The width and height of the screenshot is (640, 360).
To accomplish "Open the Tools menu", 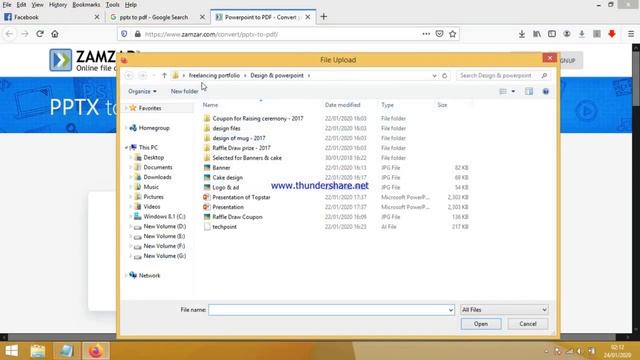I will coord(112,5).
